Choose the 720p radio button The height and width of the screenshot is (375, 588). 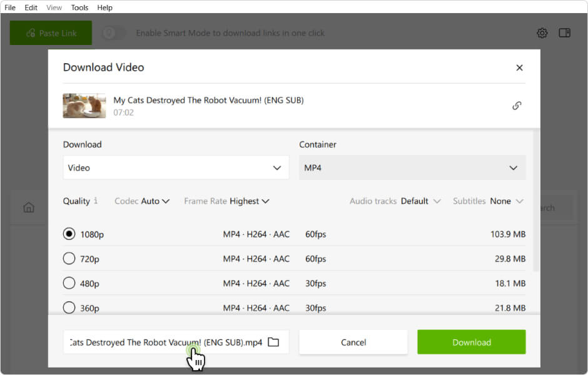[x=69, y=259]
